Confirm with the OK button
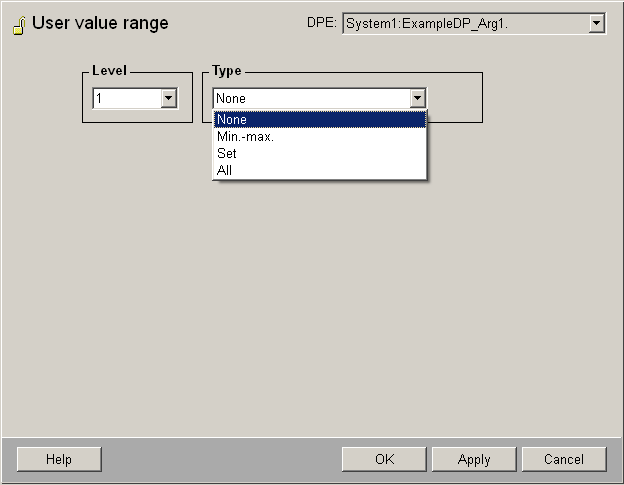Screen dimensions: 624x485 (x=384, y=459)
